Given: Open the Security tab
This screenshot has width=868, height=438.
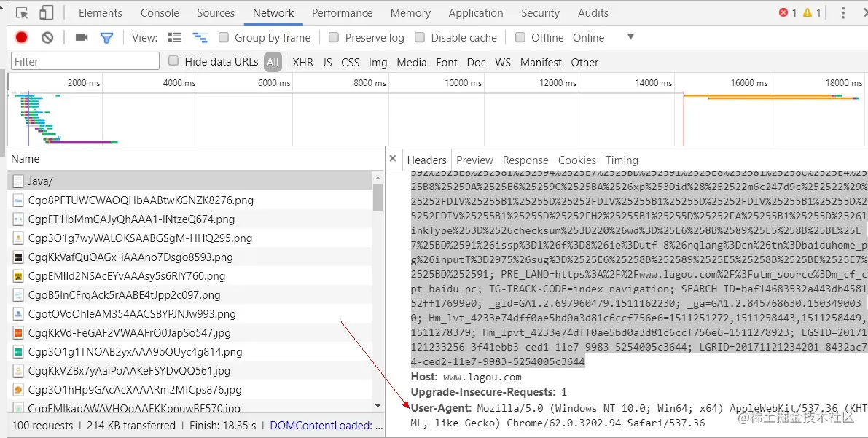Looking at the screenshot, I should pyautogui.click(x=540, y=12).
